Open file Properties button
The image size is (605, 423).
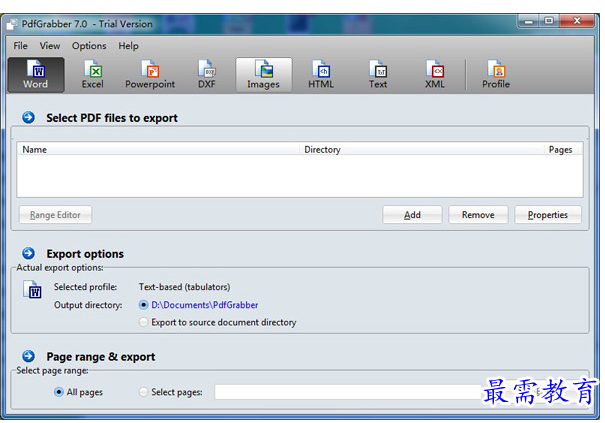(548, 215)
